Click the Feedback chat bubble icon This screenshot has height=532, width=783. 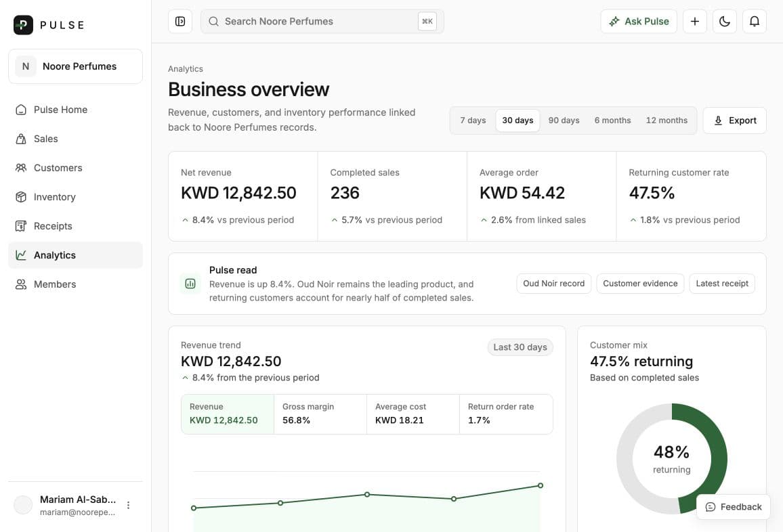(x=710, y=507)
